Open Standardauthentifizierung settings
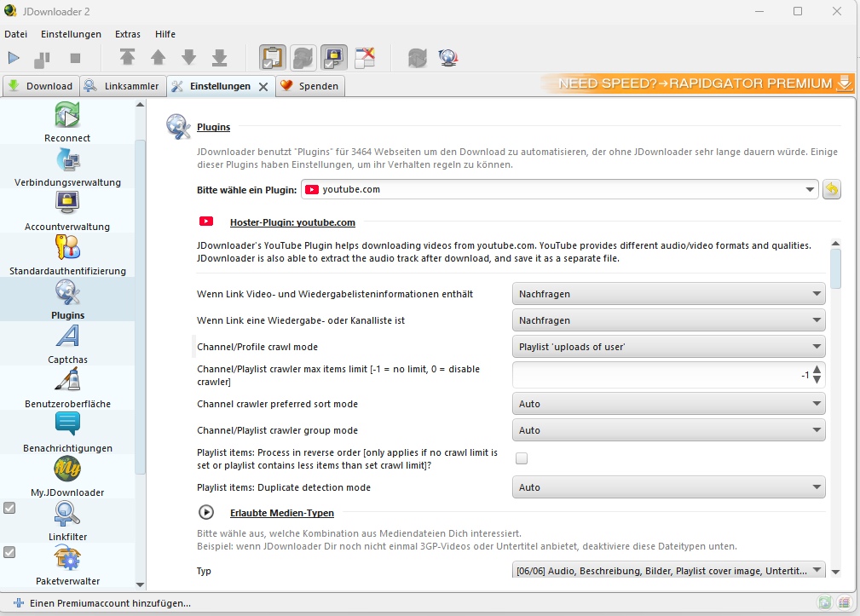Screen dimensions: 860x616 pyautogui.click(x=67, y=256)
